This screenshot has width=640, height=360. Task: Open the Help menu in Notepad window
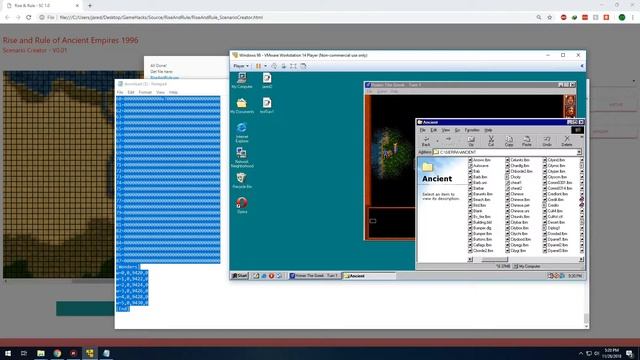coord(173,92)
